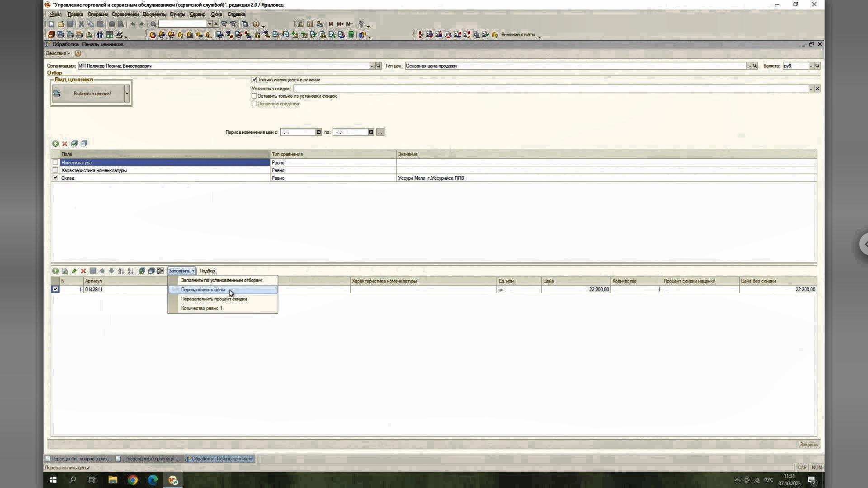Click the period start date input field

[298, 132]
